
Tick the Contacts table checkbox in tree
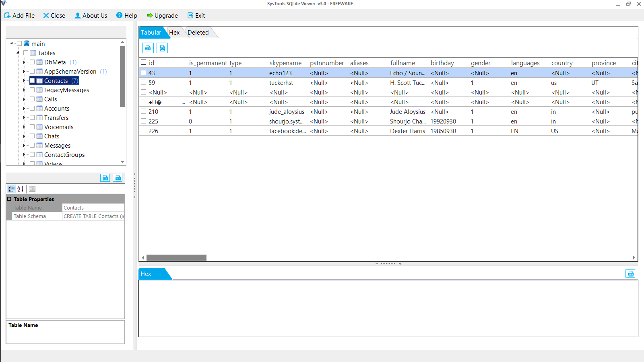[32, 80]
